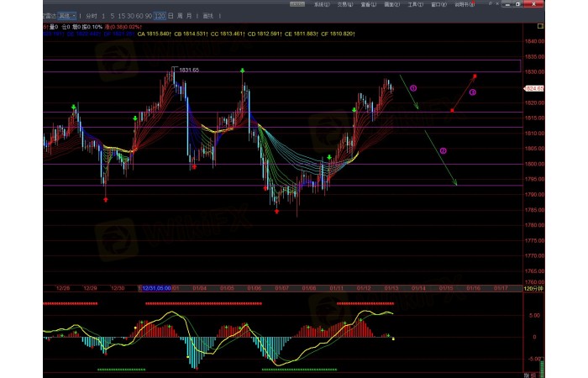Click the pink circled number 2 marker

click(443, 150)
